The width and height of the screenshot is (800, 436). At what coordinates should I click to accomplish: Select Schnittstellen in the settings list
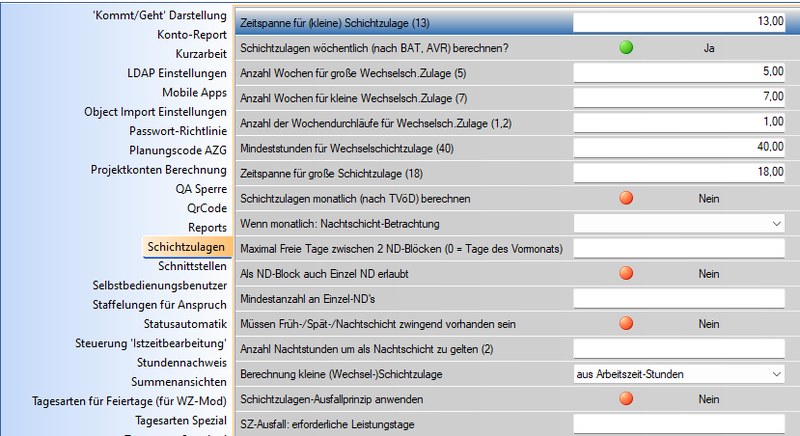[x=192, y=265]
